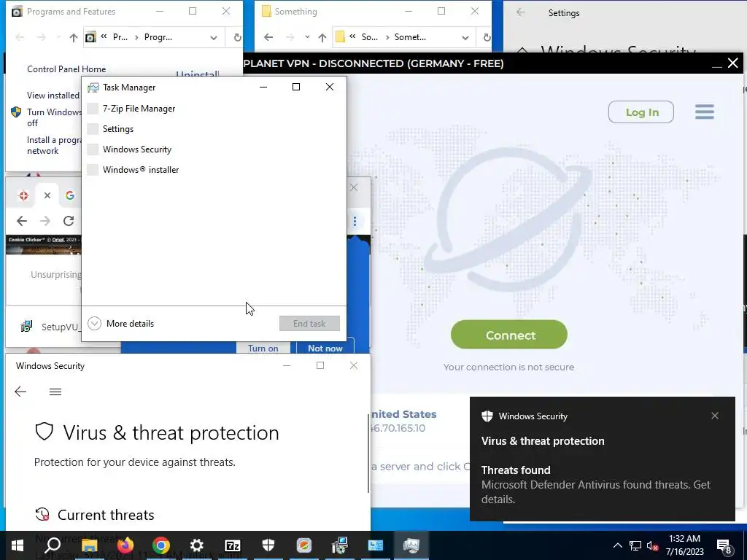Screen dimensions: 747x560
Task: Launch Firefox from taskbar
Action: pyautogui.click(x=125, y=545)
